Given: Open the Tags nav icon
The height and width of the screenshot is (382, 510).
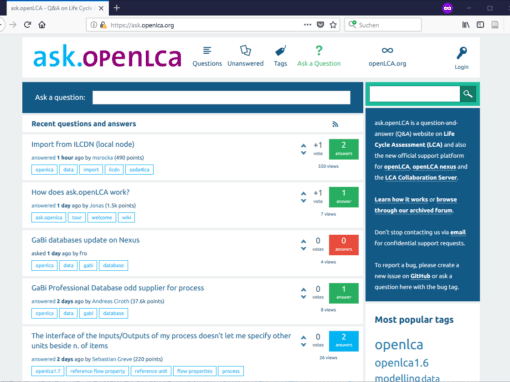Looking at the screenshot, I should (x=281, y=51).
